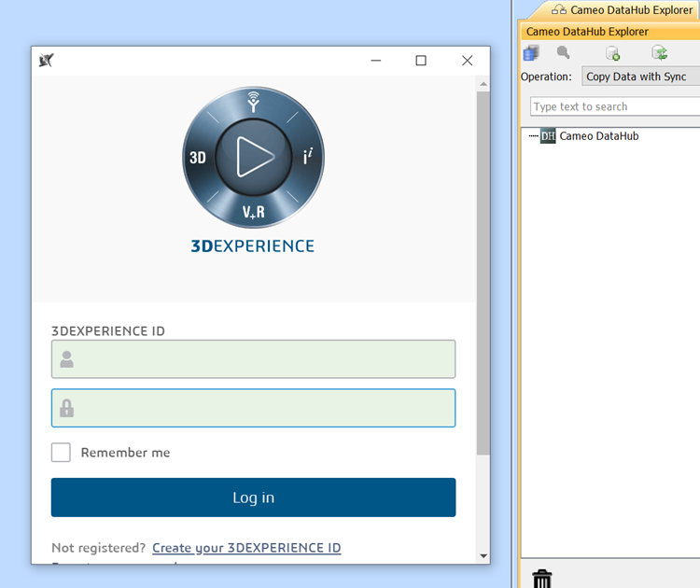The image size is (700, 588).
Task: Click the 3DEXPERIENCE logo text
Action: [253, 246]
